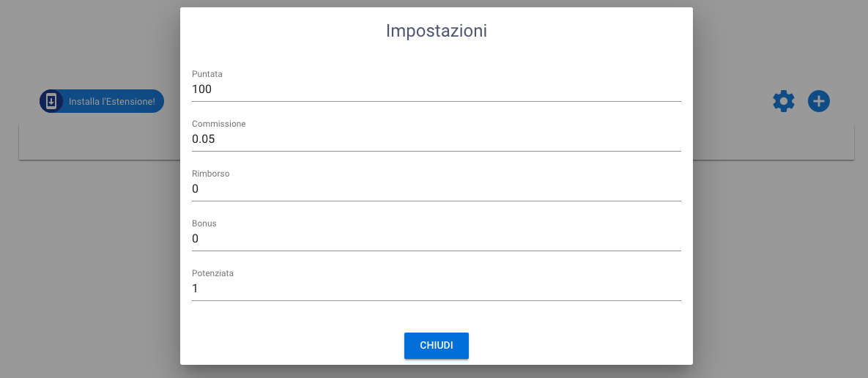
Task: Click the Installa l'Estensione! button label
Action: pos(112,102)
